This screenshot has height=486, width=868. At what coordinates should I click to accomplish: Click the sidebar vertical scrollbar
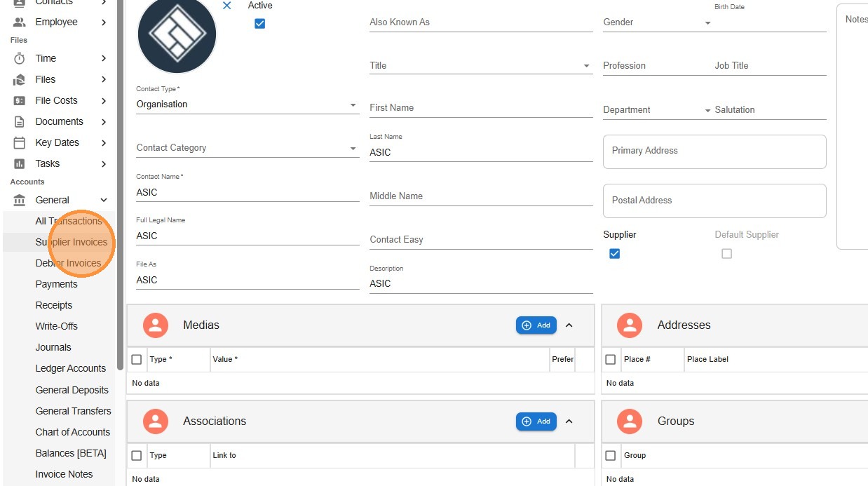click(120, 185)
